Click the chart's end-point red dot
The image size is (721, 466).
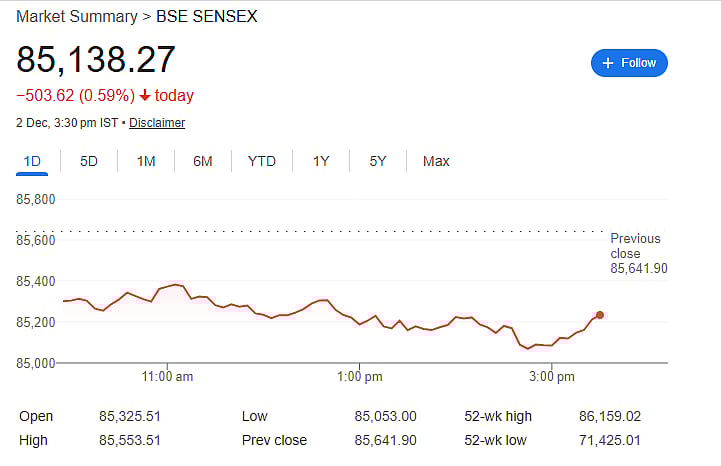click(600, 315)
